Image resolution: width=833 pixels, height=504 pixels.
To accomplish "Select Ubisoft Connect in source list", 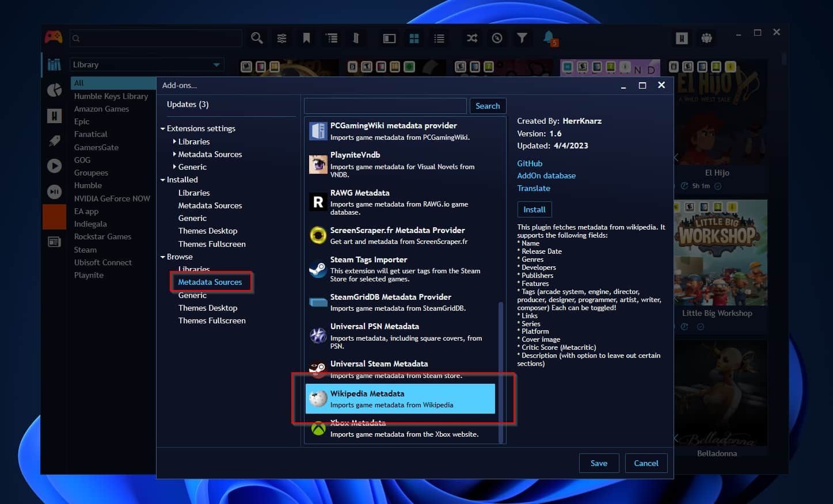I will pos(103,262).
